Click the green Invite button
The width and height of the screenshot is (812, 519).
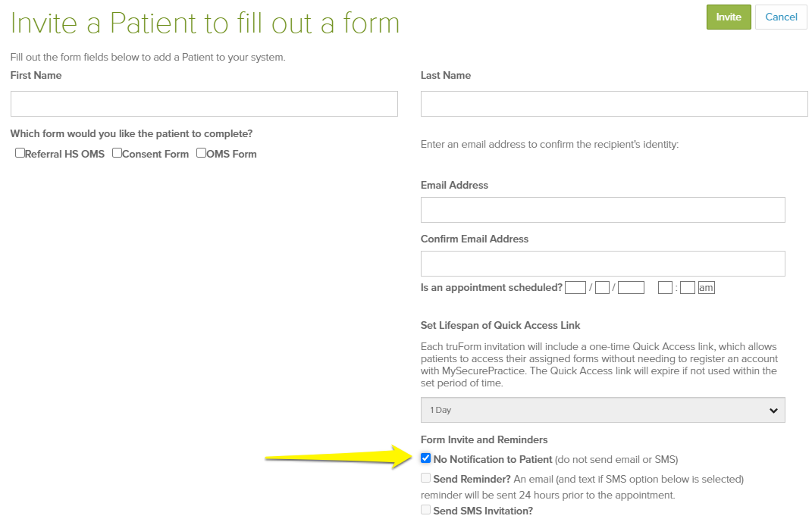727,17
